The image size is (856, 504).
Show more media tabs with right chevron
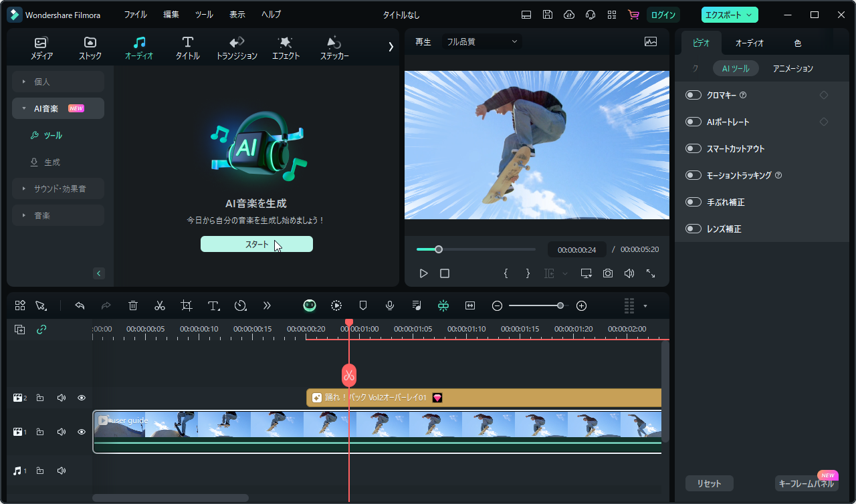[x=391, y=47]
